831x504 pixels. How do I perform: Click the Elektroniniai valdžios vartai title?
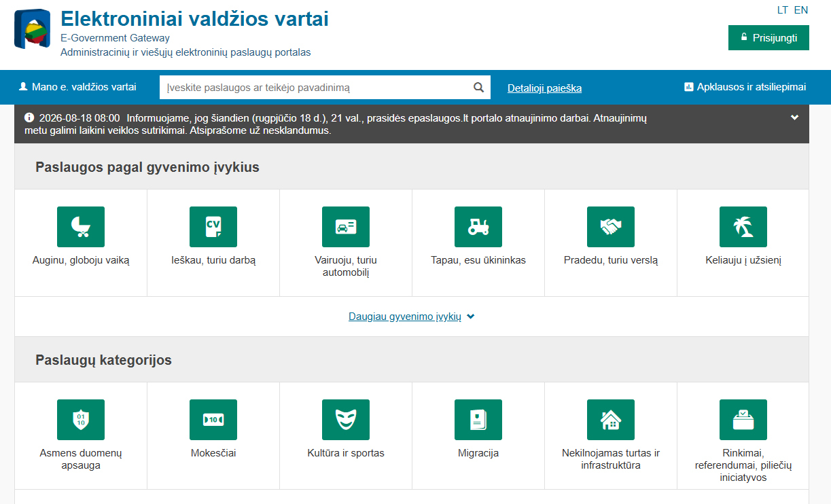coord(194,19)
